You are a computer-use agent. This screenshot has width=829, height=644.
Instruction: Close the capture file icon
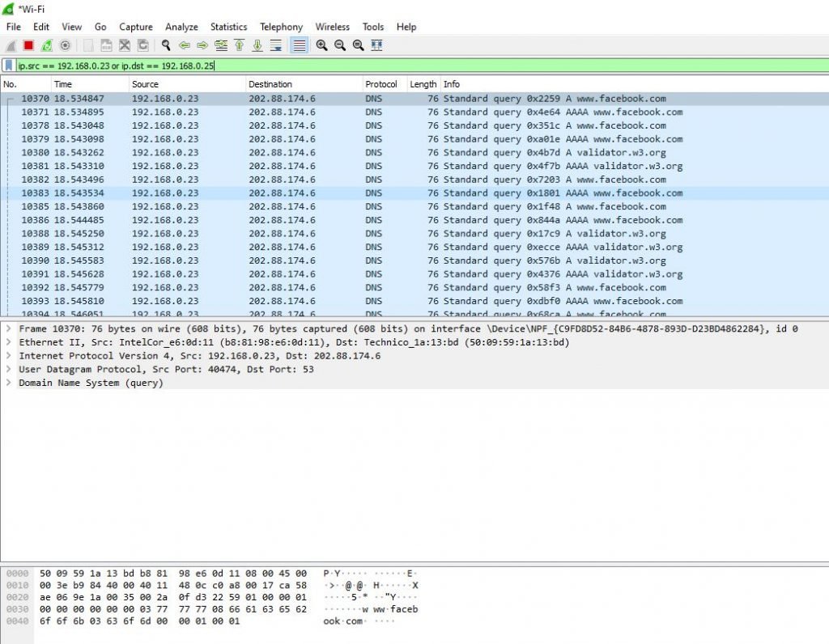tap(124, 45)
